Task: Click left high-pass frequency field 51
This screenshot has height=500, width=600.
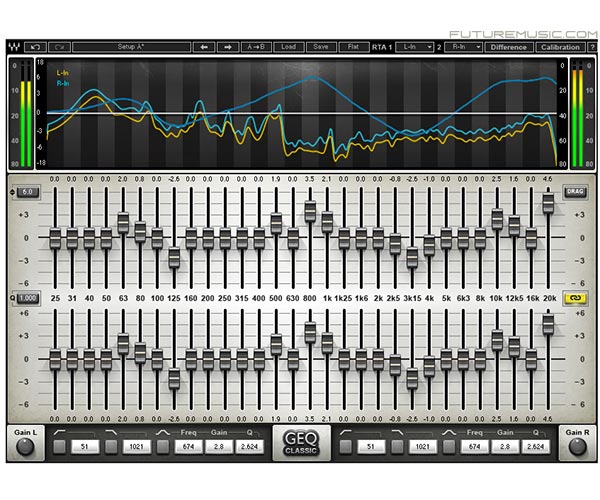Action: pyautogui.click(x=85, y=446)
